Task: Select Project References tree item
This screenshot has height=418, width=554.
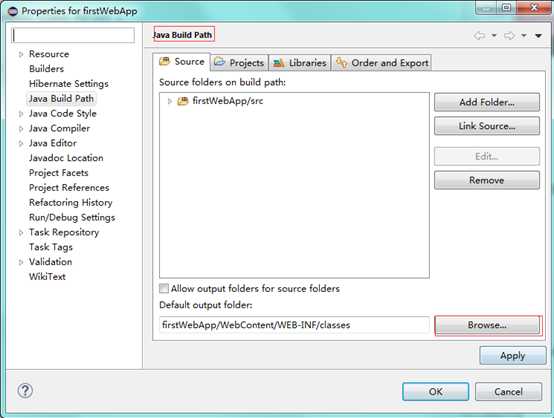Action: click(x=69, y=188)
